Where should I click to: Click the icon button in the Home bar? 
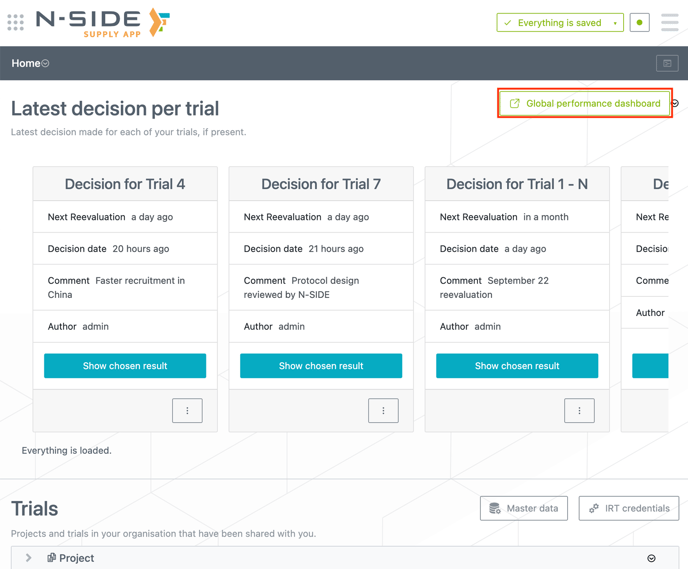point(667,63)
